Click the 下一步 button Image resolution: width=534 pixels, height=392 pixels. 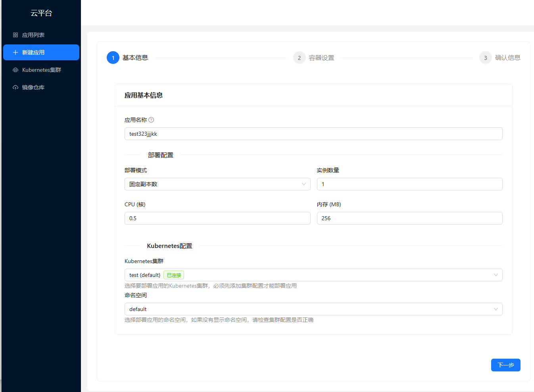click(506, 365)
